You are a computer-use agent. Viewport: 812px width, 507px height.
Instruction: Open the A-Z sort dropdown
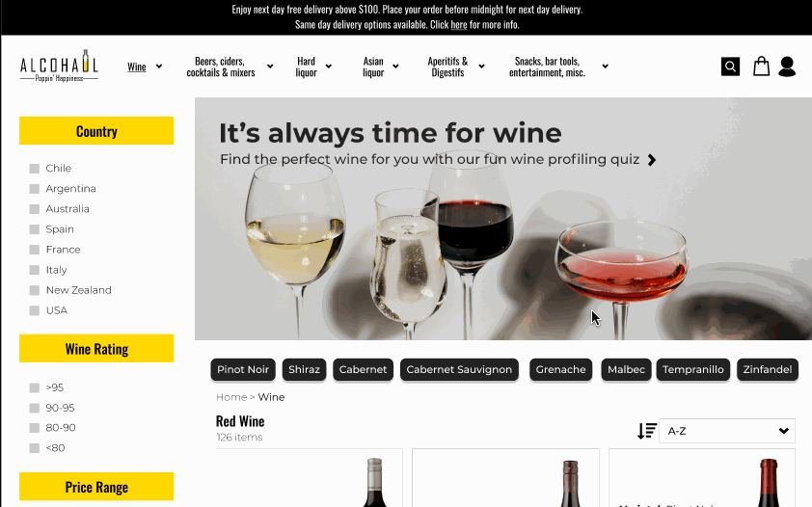(727, 431)
